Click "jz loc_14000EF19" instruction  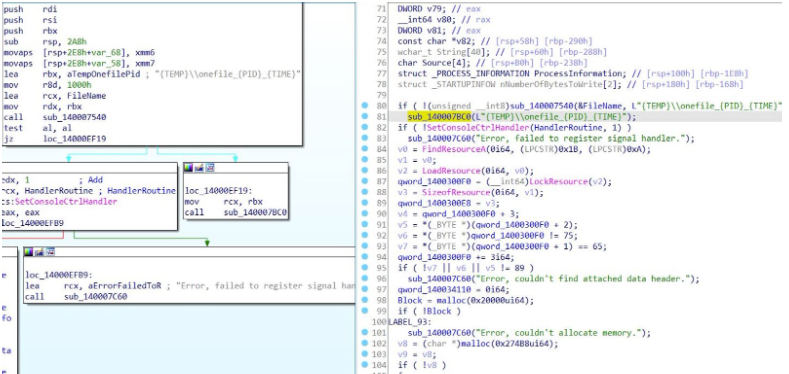point(54,139)
